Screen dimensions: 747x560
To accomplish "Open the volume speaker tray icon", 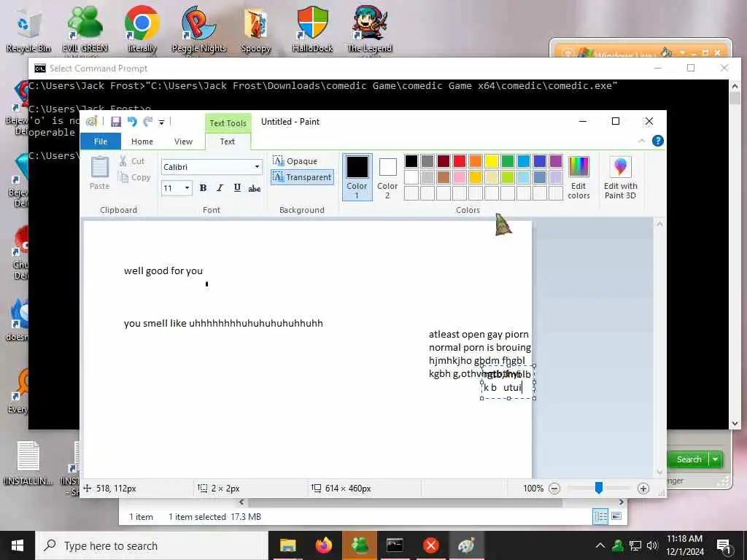I will pyautogui.click(x=652, y=545).
